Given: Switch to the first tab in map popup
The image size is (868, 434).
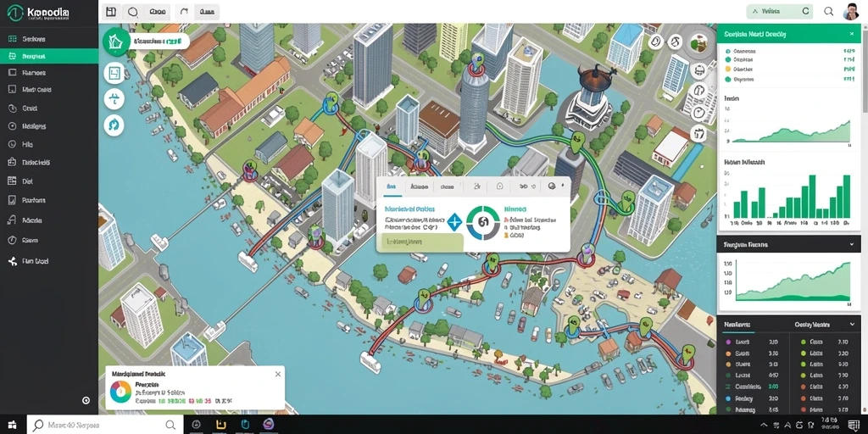Looking at the screenshot, I should tap(391, 186).
